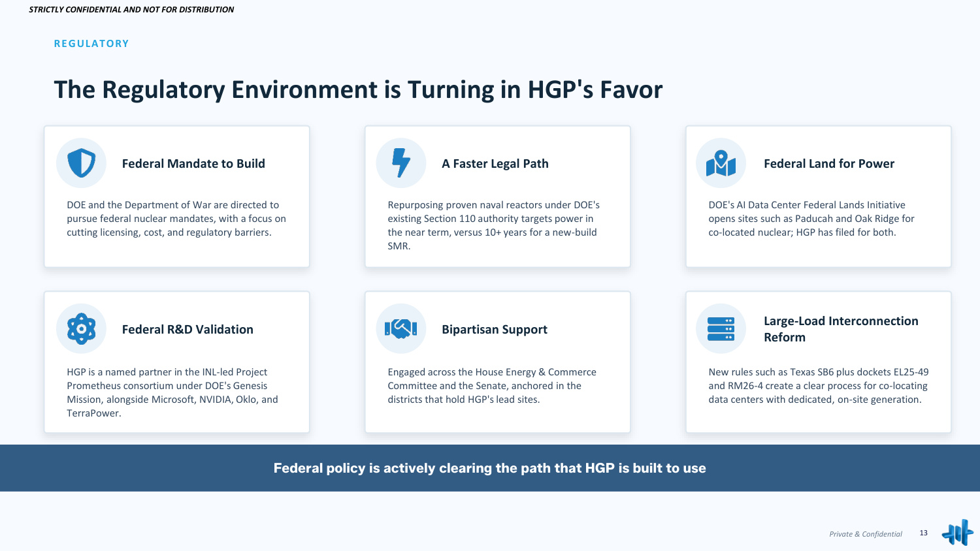Click the Project Prometheus consortium description text
Screen dimensions: 980x551
click(172, 392)
